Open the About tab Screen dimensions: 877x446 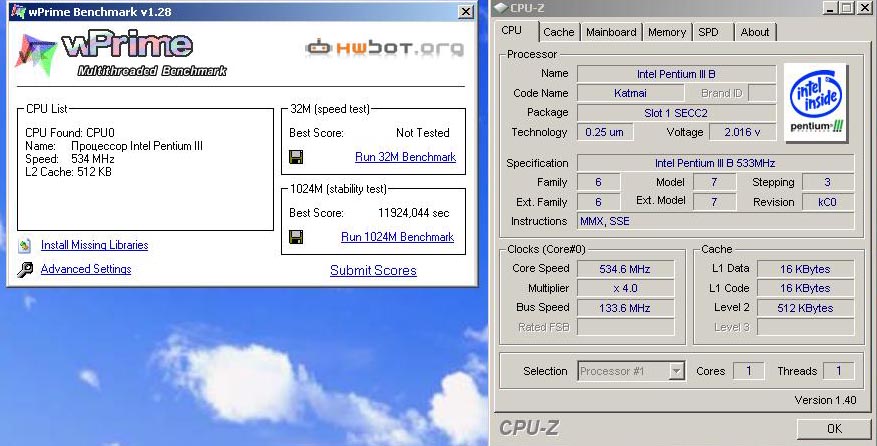point(755,32)
